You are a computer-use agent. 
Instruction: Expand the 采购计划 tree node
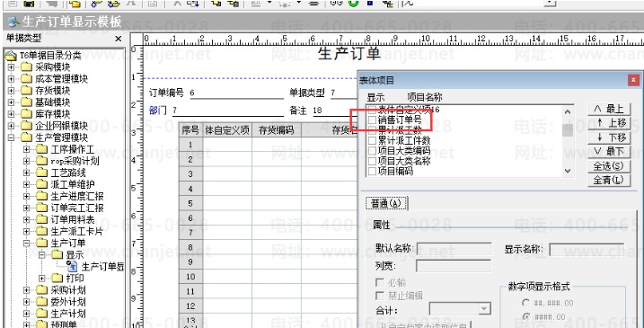[26, 290]
